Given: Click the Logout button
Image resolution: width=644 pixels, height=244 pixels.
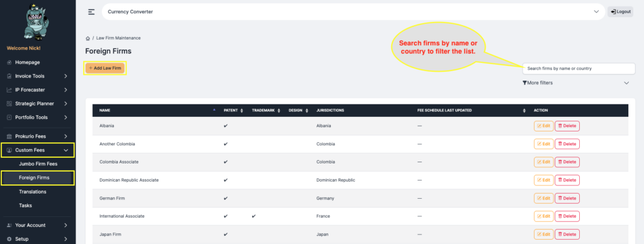Looking at the screenshot, I should click(x=620, y=12).
